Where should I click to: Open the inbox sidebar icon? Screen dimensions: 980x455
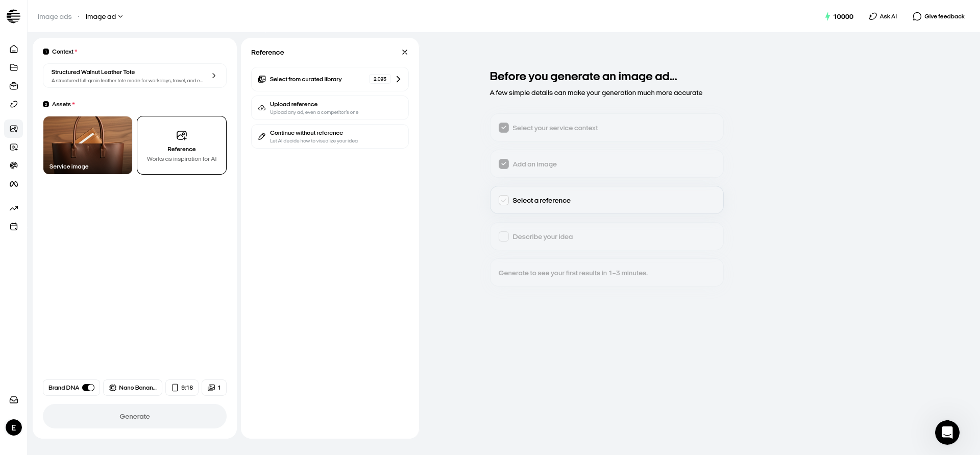[14, 400]
